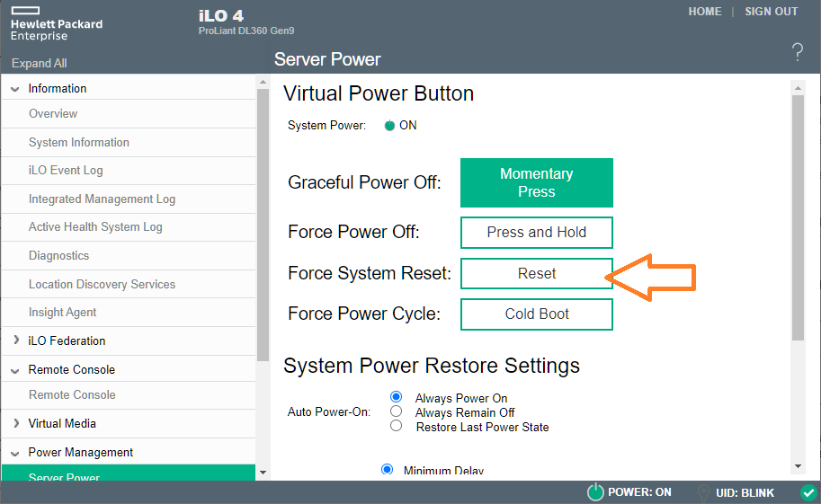821x504 pixels.
Task: Select Restore Last Power State option
Action: [x=397, y=426]
